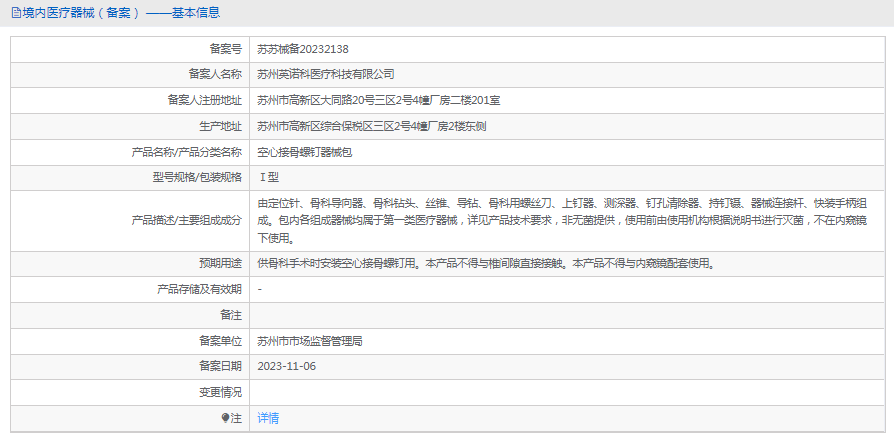Image resolution: width=894 pixels, height=438 pixels.
Task: Click the 产品描述/主要组成成分 label
Action: pyautogui.click(x=186, y=220)
